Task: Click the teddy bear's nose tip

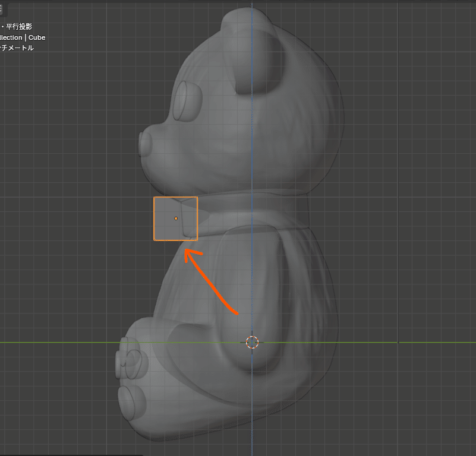Action: pyautogui.click(x=146, y=144)
